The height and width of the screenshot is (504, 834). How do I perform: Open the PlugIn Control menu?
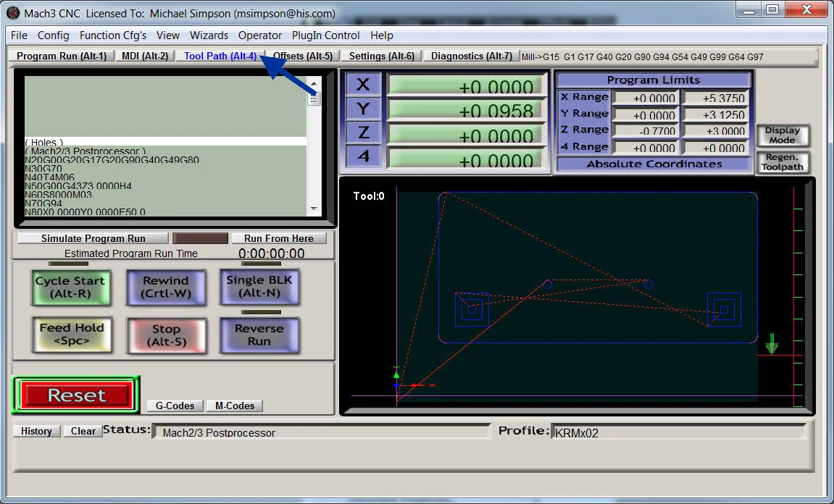(325, 35)
